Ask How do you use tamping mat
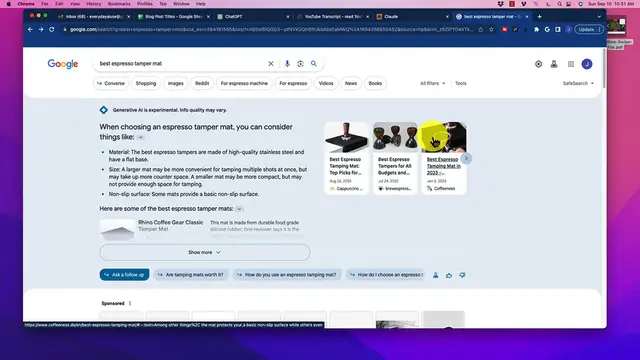Image resolution: width=640 pixels, height=360 pixels. [287, 275]
